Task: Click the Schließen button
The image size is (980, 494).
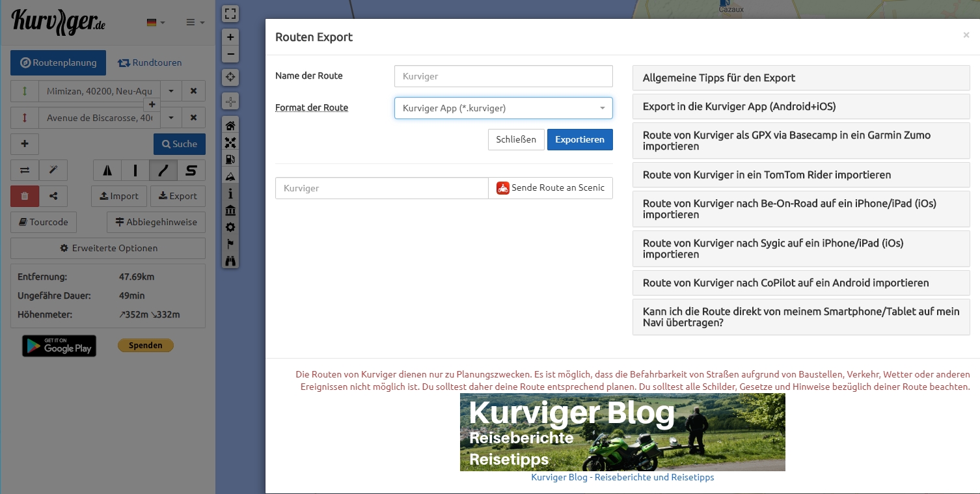Action: click(516, 139)
